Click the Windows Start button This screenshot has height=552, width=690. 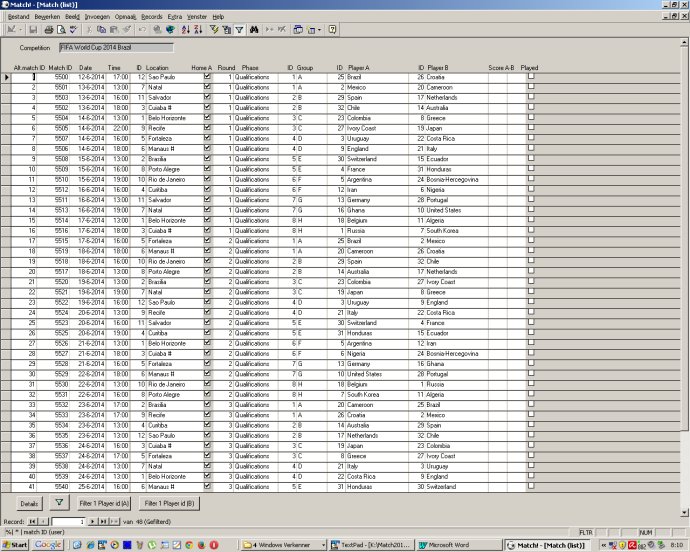[x=15, y=545]
